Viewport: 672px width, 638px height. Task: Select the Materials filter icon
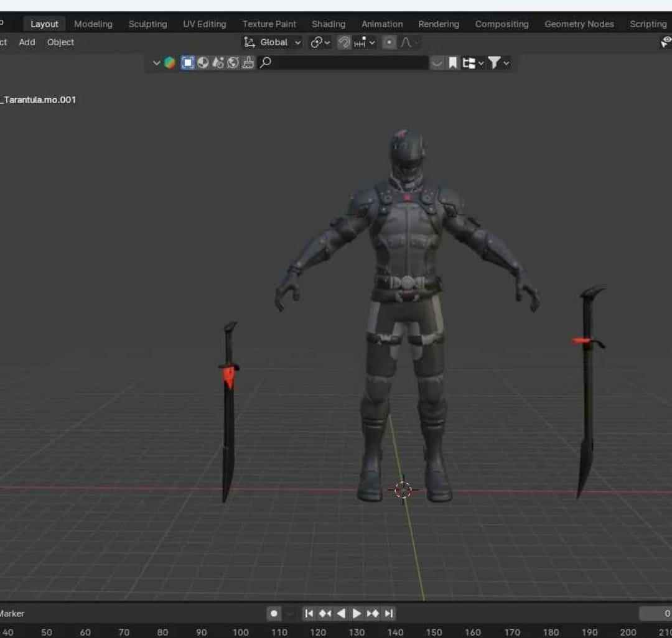pyautogui.click(x=203, y=63)
